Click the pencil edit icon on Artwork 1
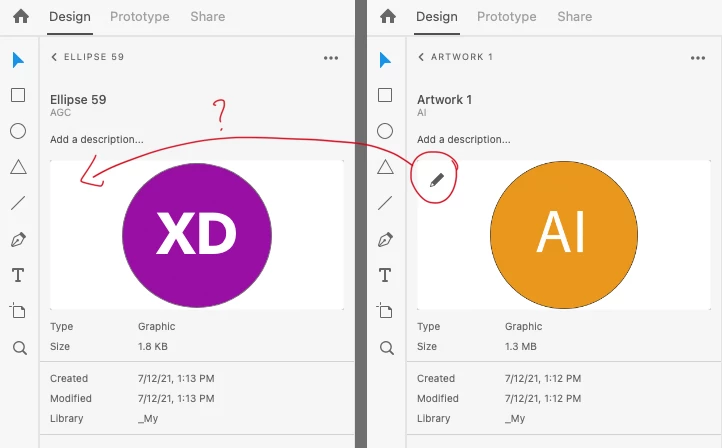This screenshot has height=448, width=722. [x=437, y=180]
